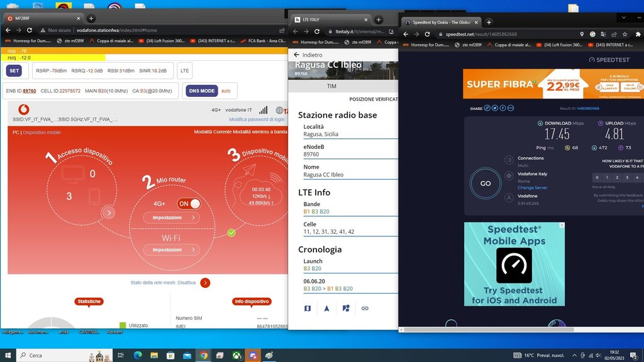
Task: Reload the LTE ITALY page
Action: [x=317, y=31]
